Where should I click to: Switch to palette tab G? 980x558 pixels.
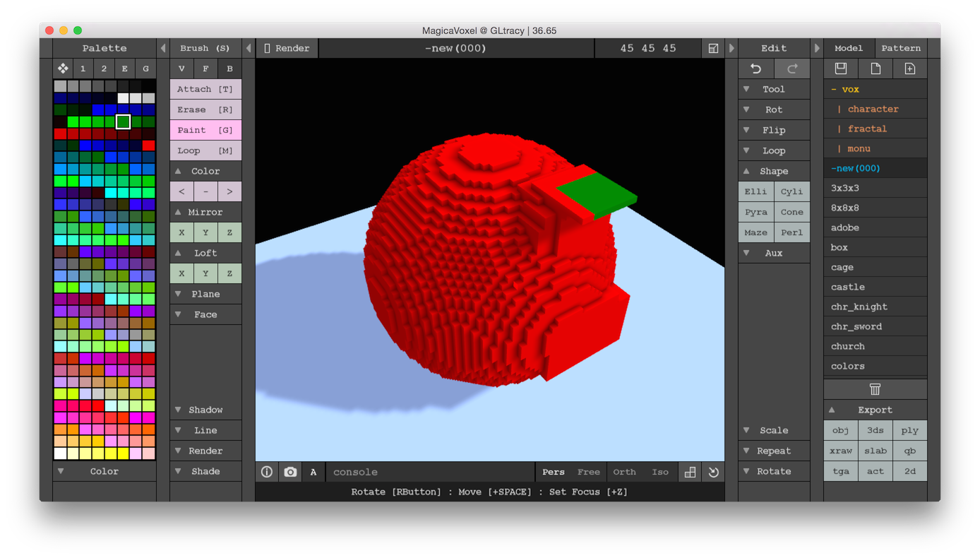click(x=146, y=69)
